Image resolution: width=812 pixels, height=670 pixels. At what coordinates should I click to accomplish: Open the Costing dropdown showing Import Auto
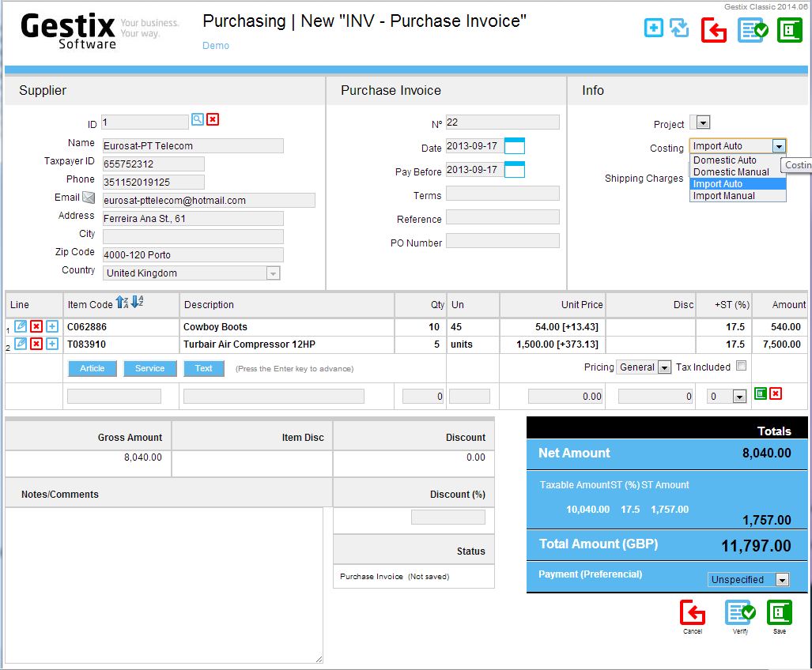click(738, 146)
